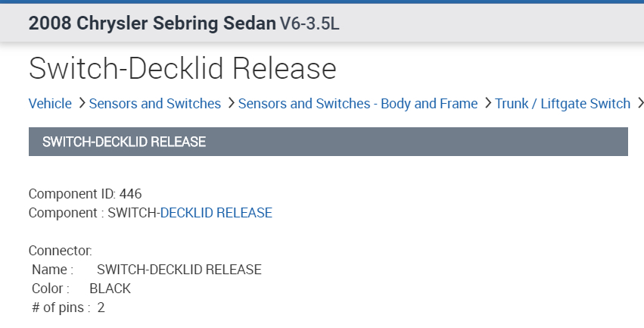The width and height of the screenshot is (644, 328).
Task: Click the Component : SWITCH- label text
Action: [x=94, y=213]
